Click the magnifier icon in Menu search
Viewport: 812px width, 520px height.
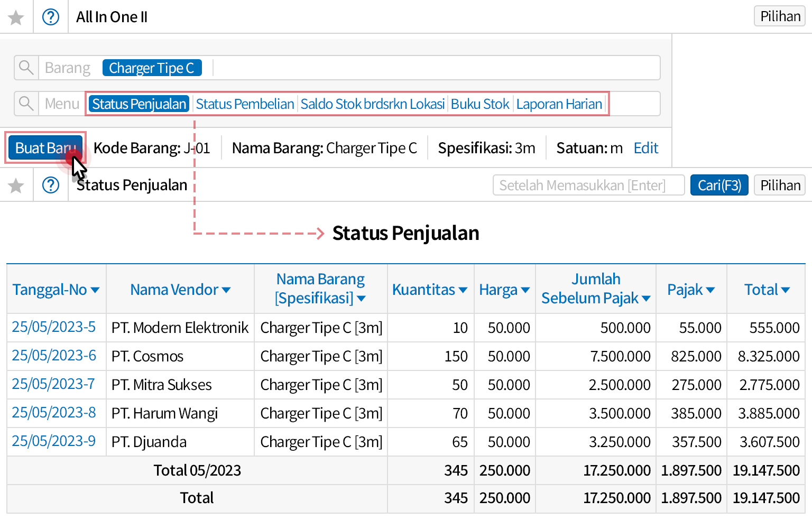tap(26, 104)
